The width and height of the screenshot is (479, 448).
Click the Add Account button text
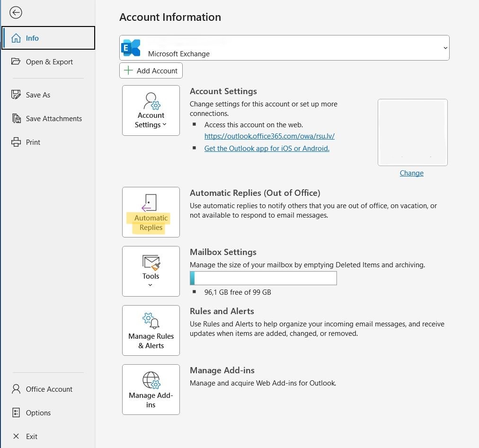(157, 71)
